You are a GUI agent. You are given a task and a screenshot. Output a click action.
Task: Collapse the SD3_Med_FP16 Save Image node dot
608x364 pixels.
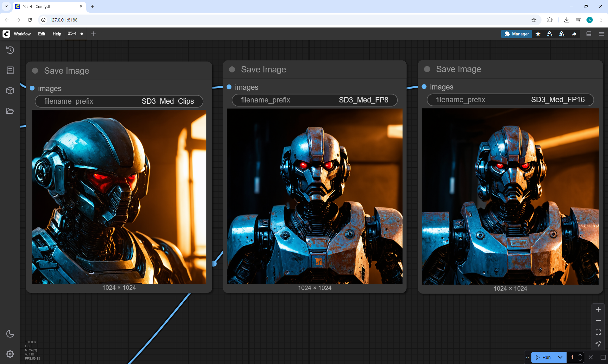tap(427, 69)
